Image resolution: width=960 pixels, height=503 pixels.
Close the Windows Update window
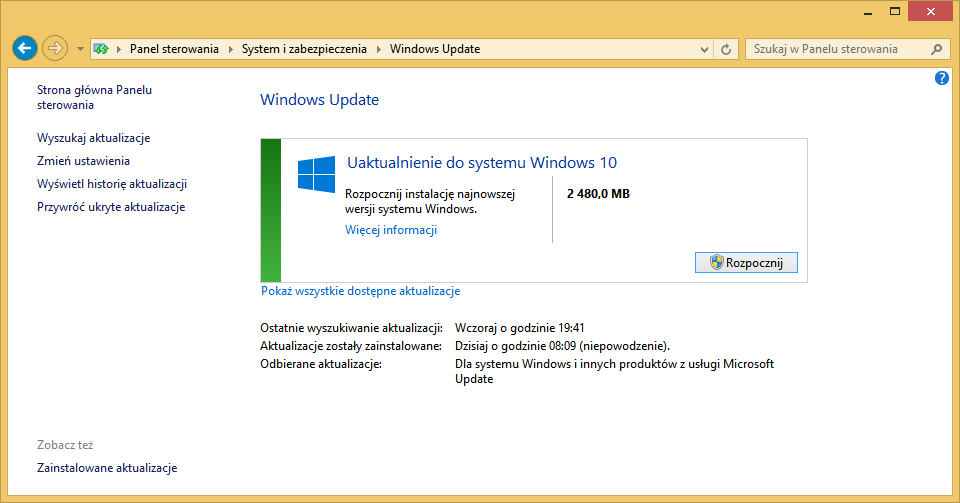pos(931,12)
